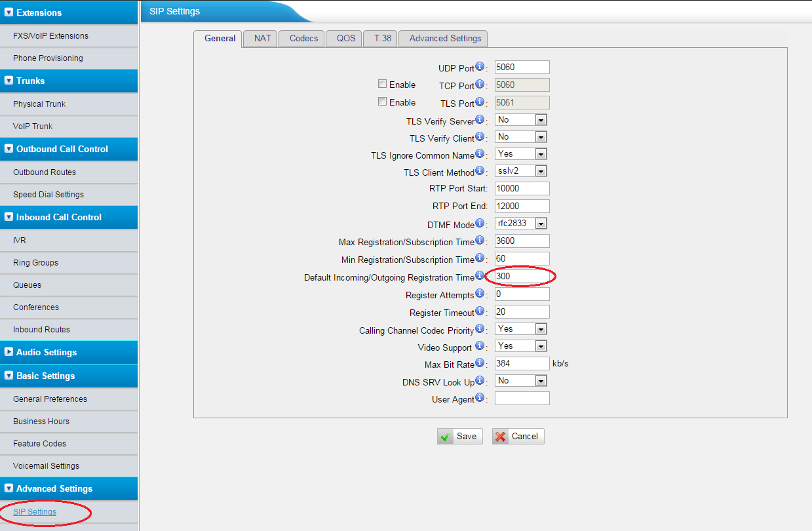Open the VoIP Trunk sidebar link
The image size is (812, 531).
pyautogui.click(x=33, y=127)
